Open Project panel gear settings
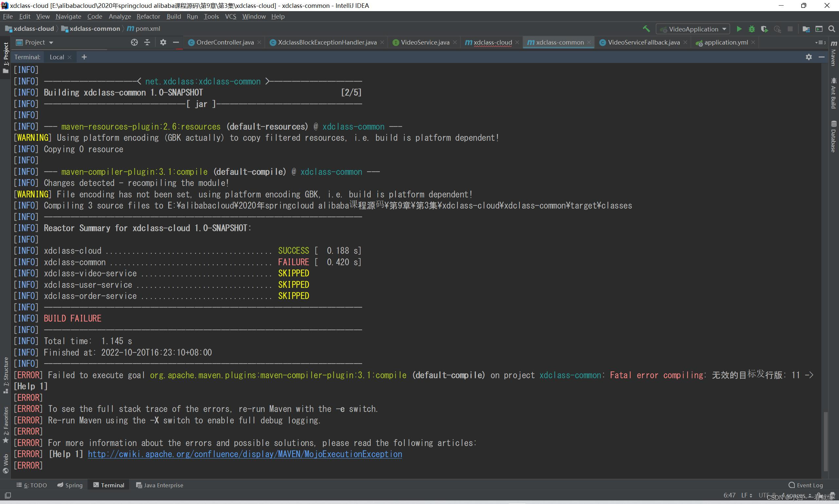Viewport: 839px width, 504px height. (x=163, y=42)
